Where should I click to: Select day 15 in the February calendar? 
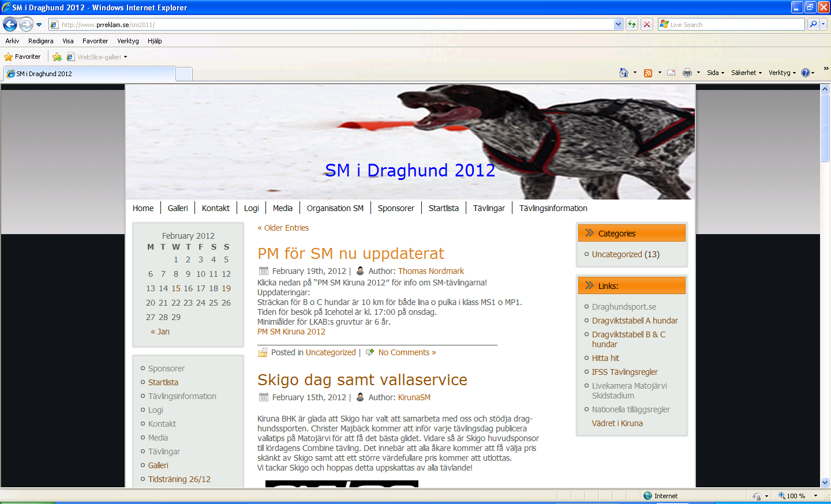coord(176,288)
